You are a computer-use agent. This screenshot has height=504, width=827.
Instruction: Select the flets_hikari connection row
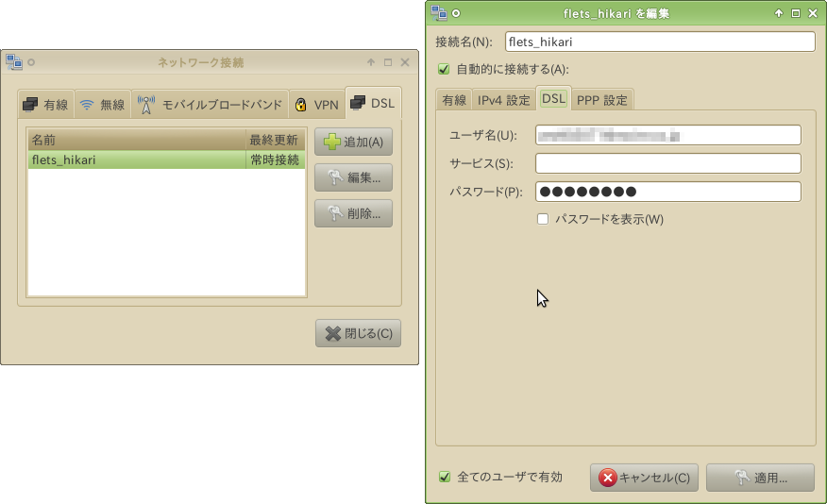[167, 160]
